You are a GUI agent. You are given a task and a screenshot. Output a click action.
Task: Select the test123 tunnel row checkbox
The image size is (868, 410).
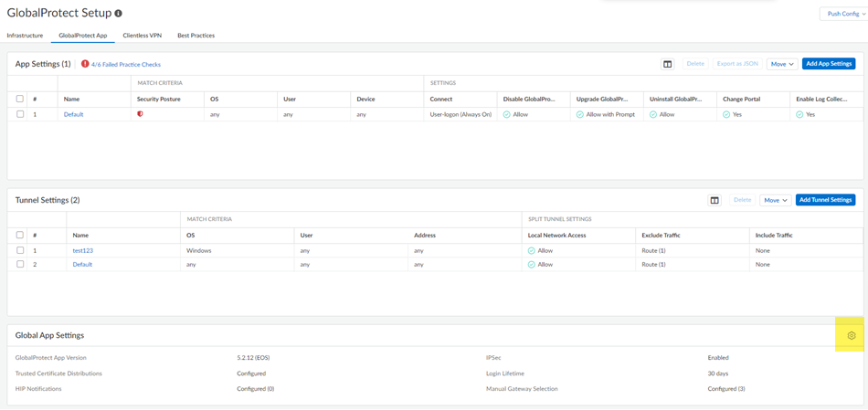(x=20, y=250)
